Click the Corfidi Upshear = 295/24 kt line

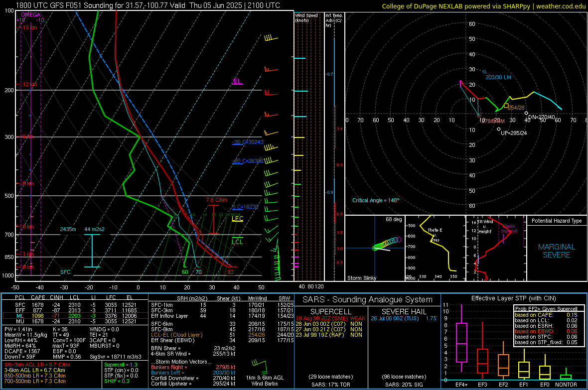tap(193, 383)
